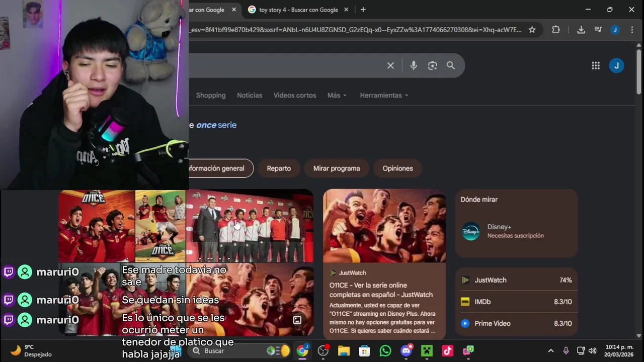Viewport: 644px width, 362px height.
Task: Open Chrome from the taskbar
Action: (x=302, y=351)
